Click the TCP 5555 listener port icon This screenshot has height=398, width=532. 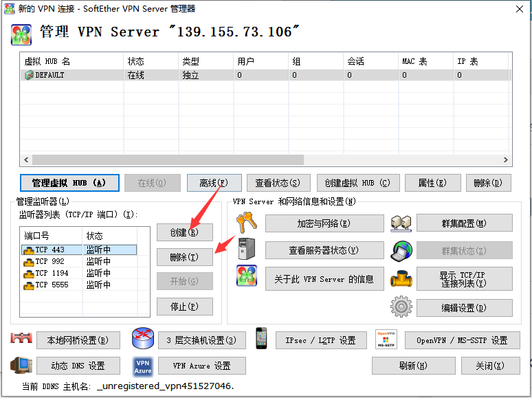(x=29, y=285)
